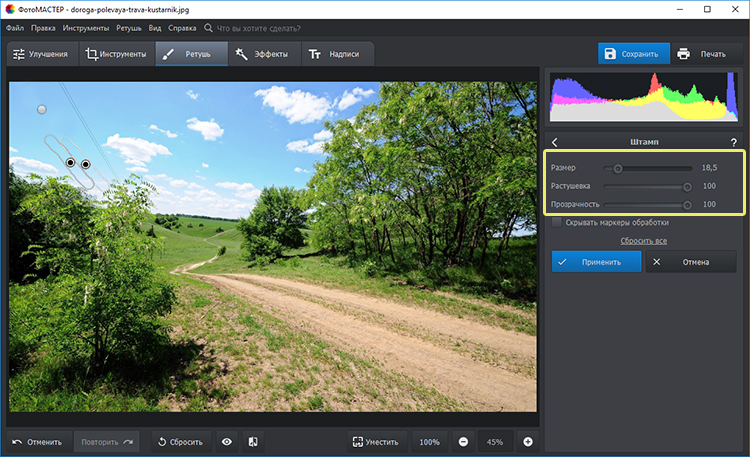The height and width of the screenshot is (457, 750).
Task: Open the Инструменты menu in menu bar
Action: pos(86,28)
